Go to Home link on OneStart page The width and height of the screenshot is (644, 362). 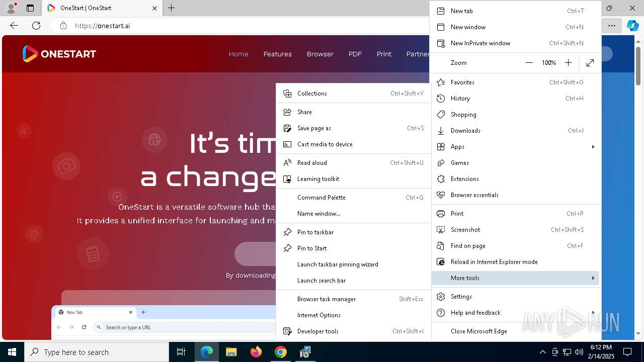(238, 54)
